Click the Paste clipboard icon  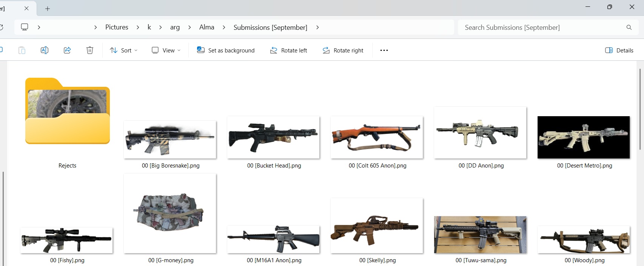[22, 50]
